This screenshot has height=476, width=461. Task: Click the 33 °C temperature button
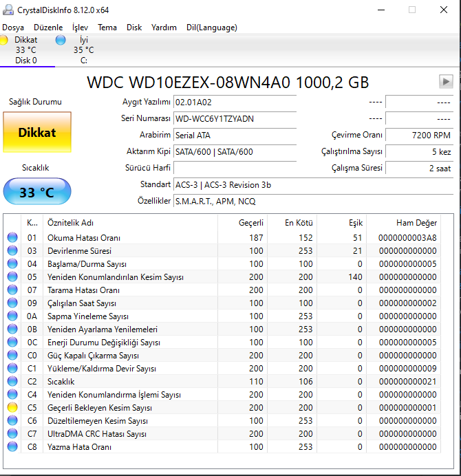(37, 191)
